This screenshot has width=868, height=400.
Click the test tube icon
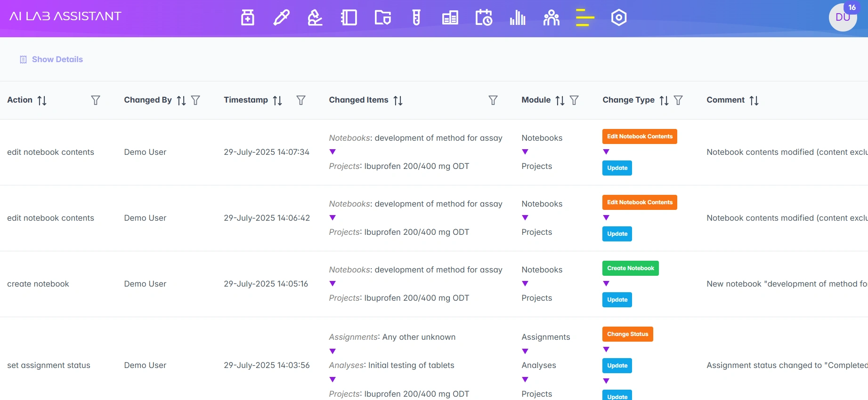(x=416, y=18)
